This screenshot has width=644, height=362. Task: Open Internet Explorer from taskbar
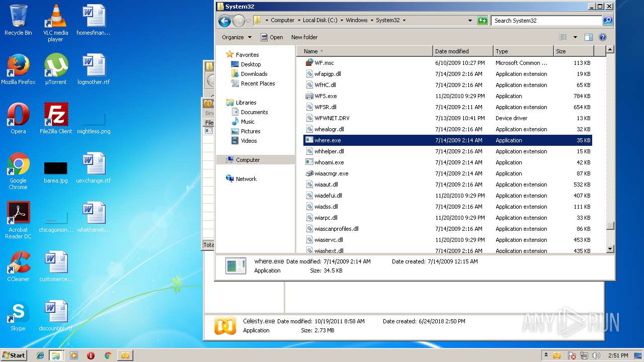40,355
